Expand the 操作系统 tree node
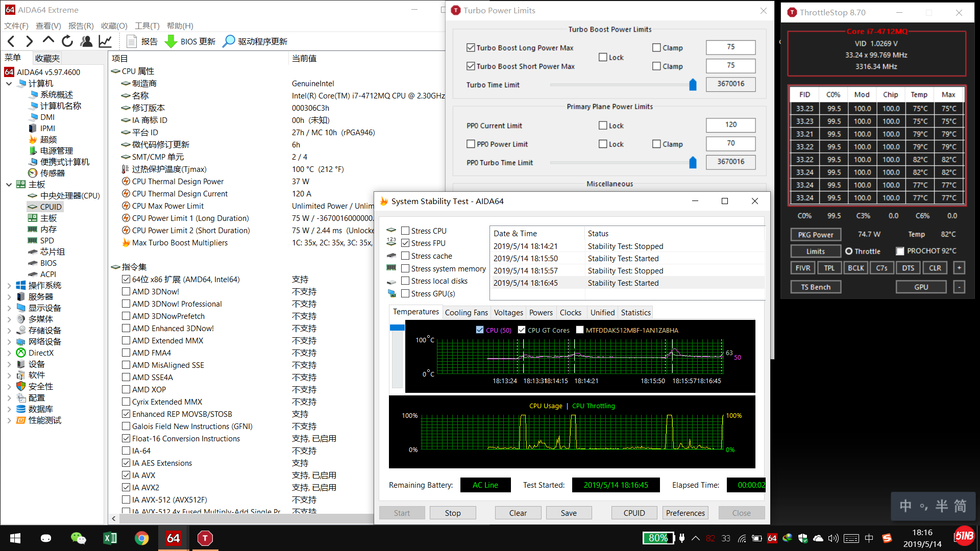 pyautogui.click(x=9, y=285)
